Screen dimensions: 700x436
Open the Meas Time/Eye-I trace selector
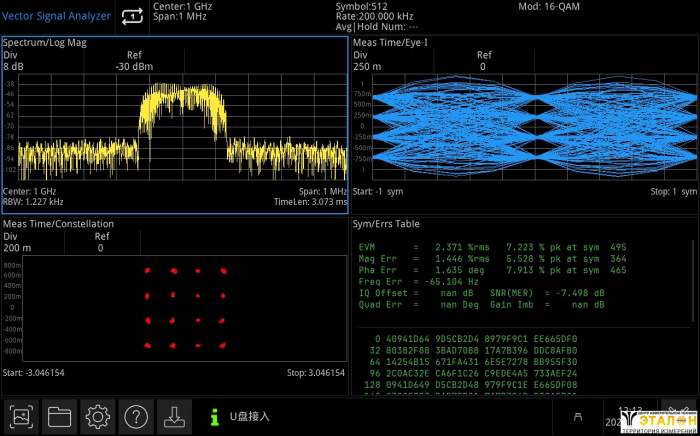[x=391, y=43]
